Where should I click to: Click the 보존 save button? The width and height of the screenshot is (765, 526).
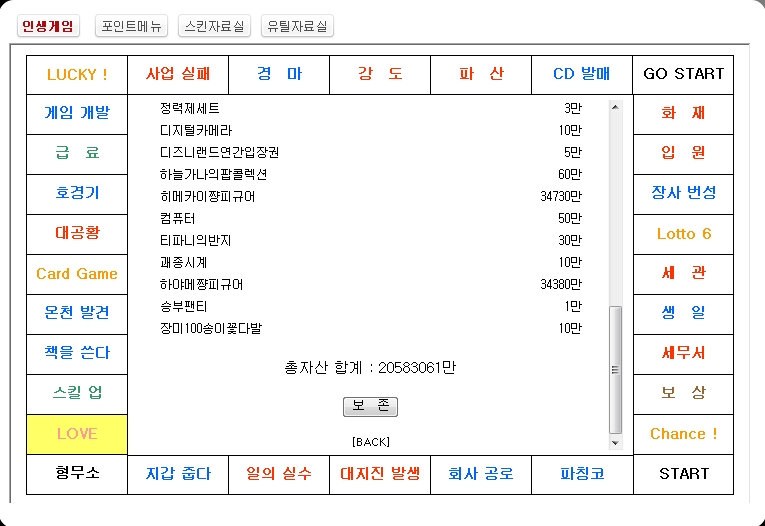click(370, 407)
